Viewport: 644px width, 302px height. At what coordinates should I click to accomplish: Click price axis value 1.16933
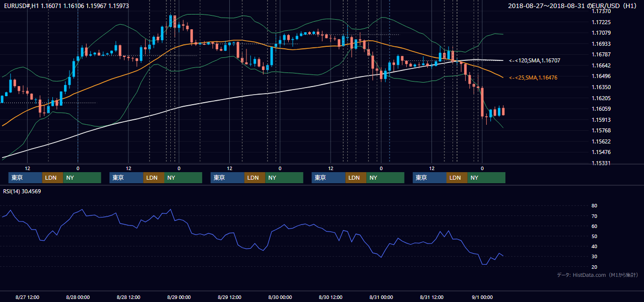tap(601, 44)
